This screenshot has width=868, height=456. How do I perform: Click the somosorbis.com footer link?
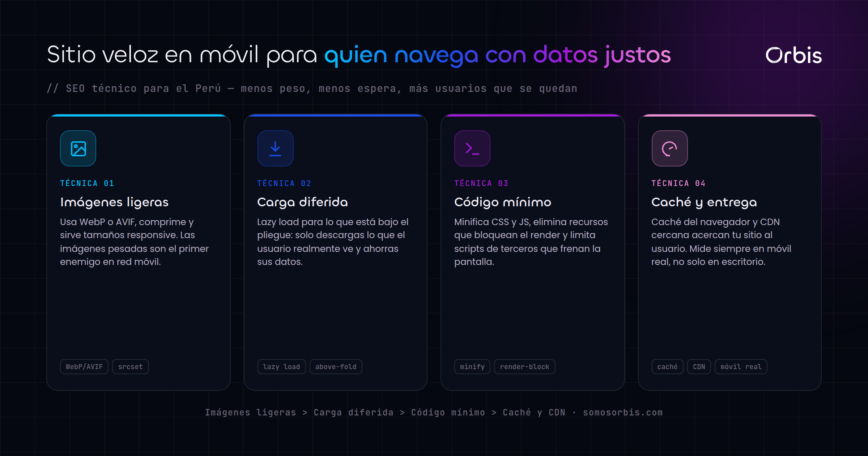[x=623, y=413]
